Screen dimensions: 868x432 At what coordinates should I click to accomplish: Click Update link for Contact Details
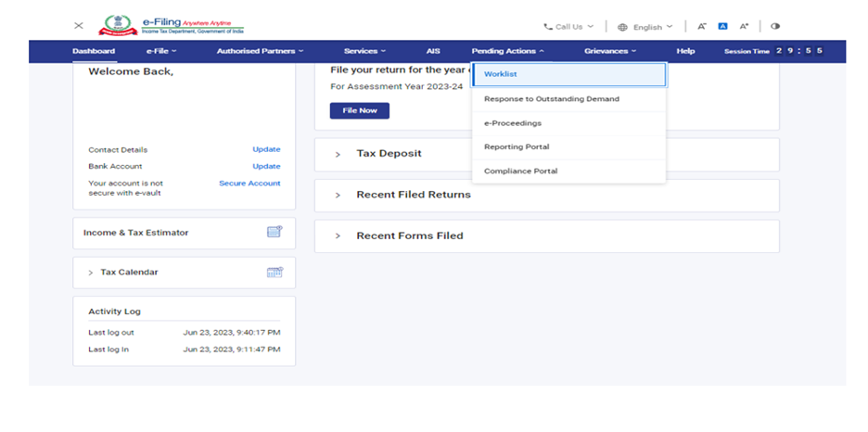[x=266, y=149]
